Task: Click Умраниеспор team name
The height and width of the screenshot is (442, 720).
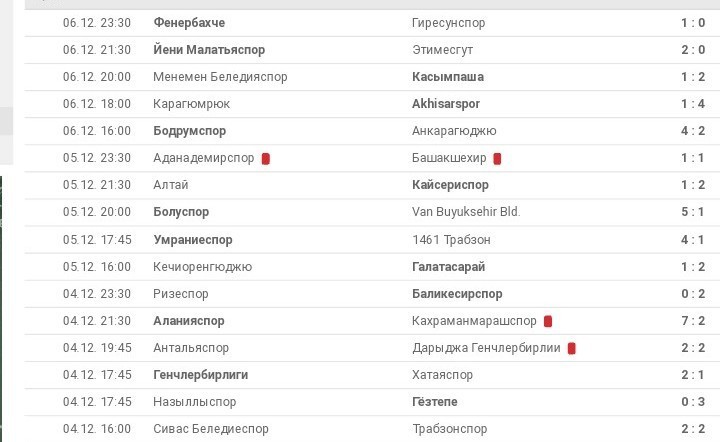Action: click(193, 240)
